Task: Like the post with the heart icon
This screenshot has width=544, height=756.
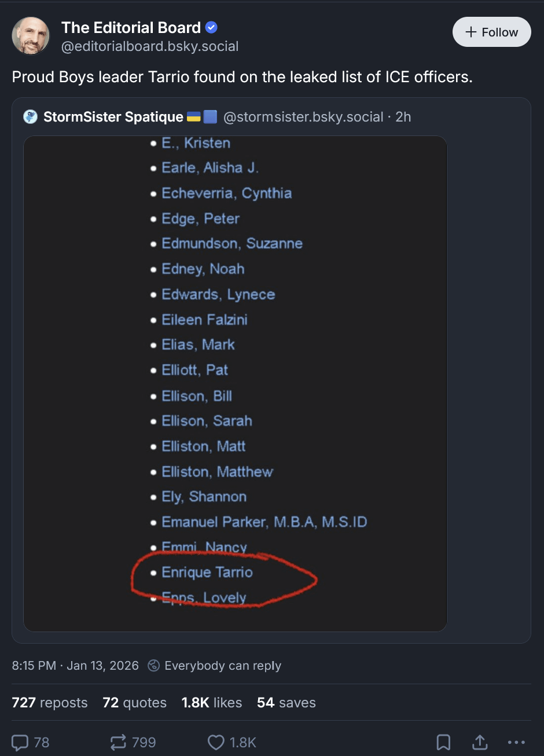Action: point(216,742)
